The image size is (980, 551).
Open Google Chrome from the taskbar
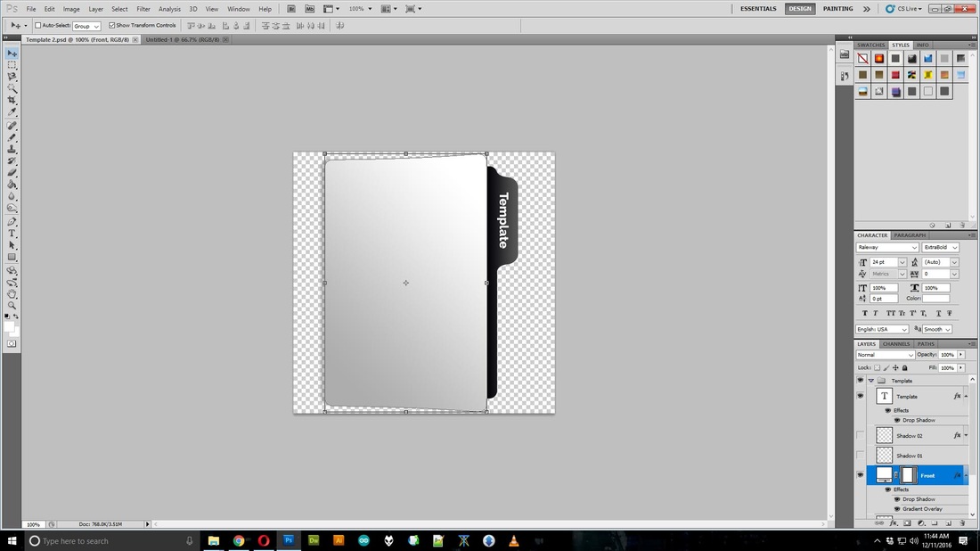[x=238, y=540]
